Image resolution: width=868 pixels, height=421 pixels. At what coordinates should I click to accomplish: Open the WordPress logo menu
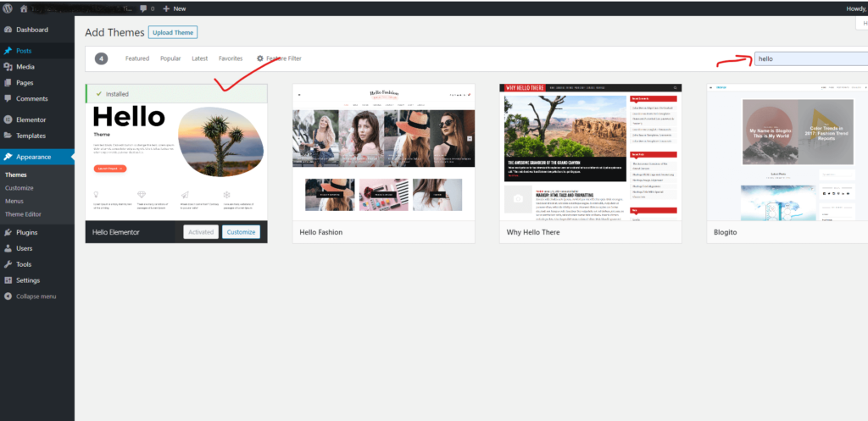pyautogui.click(x=7, y=8)
